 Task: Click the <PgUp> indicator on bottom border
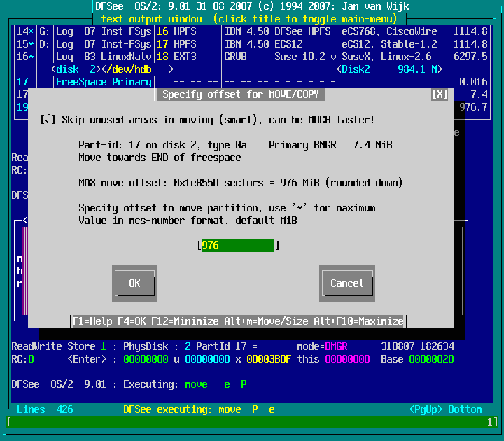(428, 409)
